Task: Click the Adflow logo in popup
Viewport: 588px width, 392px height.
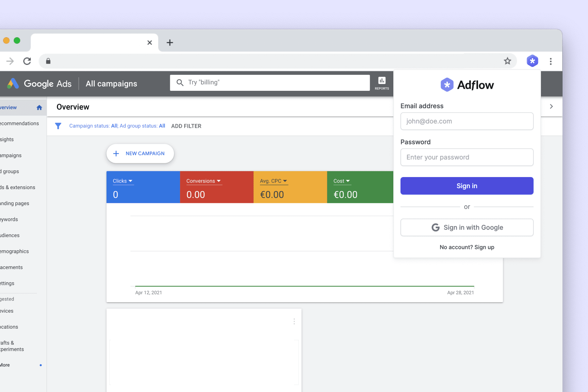Action: [x=467, y=85]
